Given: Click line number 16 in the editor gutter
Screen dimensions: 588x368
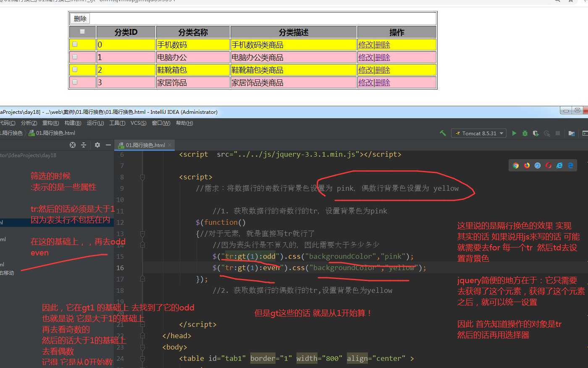Looking at the screenshot, I should (120, 268).
